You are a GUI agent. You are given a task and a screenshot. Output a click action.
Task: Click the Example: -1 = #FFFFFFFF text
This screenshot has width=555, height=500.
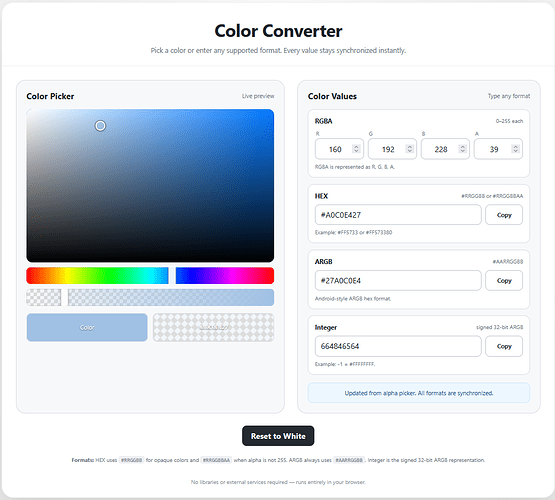coord(345,364)
